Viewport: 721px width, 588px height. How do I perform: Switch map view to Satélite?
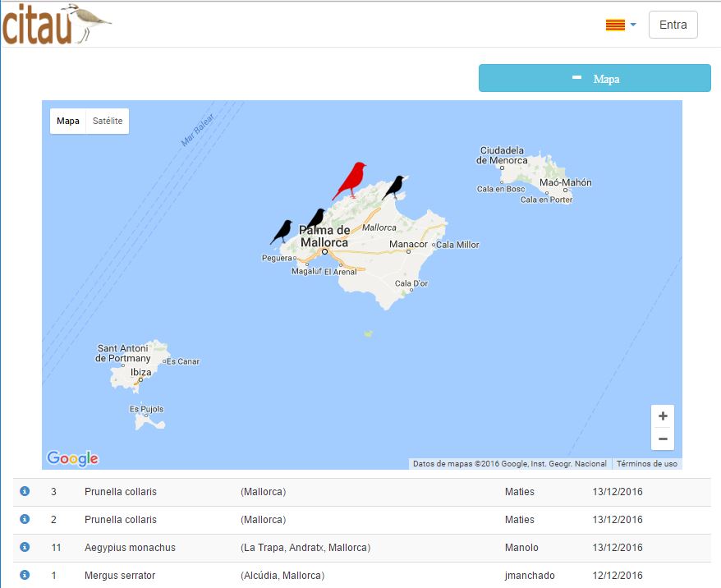(x=108, y=121)
